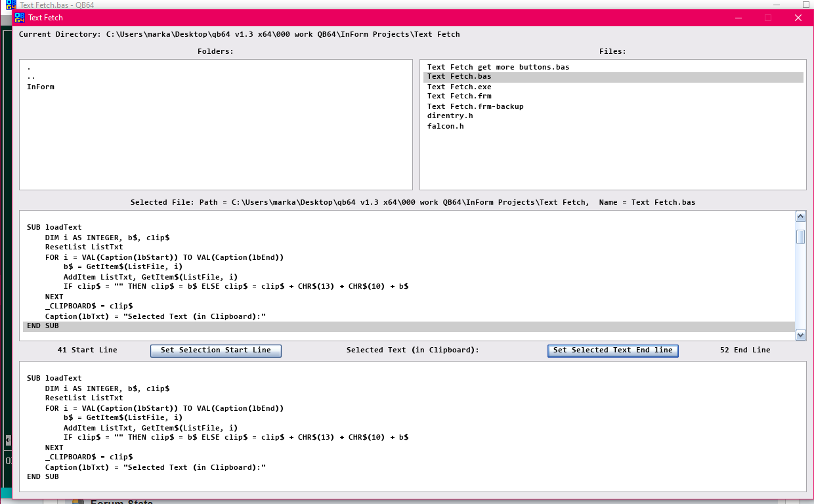Viewport: 814px width, 504px height.
Task: Minimize the Text Fetch window
Action: tap(738, 18)
